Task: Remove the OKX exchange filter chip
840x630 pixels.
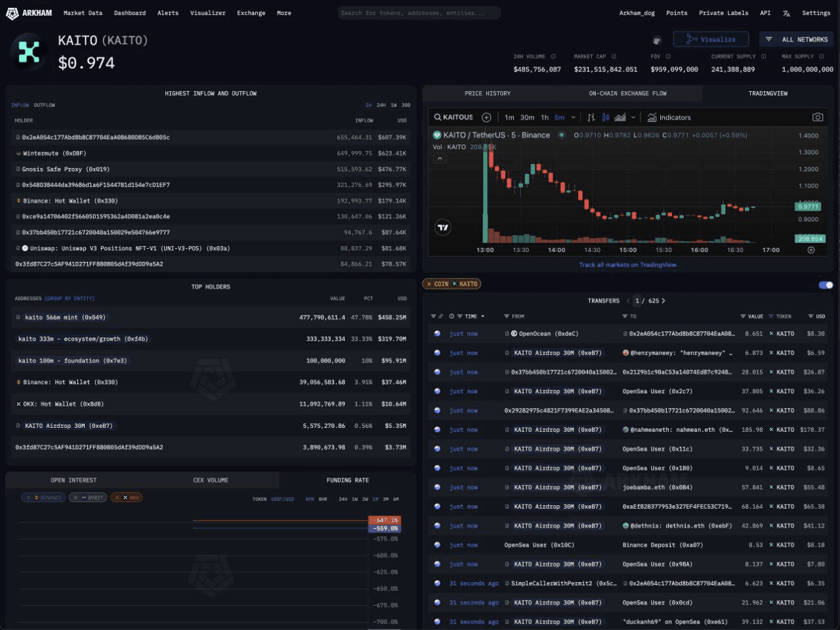Action: [x=117, y=497]
